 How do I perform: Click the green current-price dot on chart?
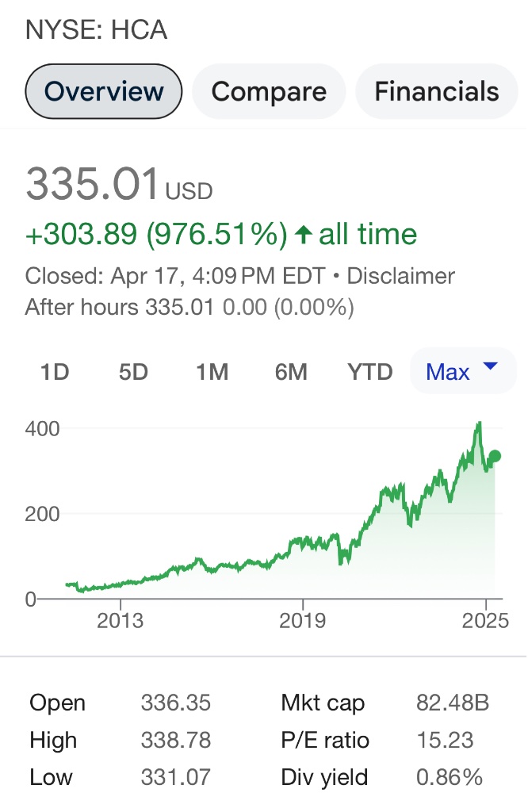495,456
